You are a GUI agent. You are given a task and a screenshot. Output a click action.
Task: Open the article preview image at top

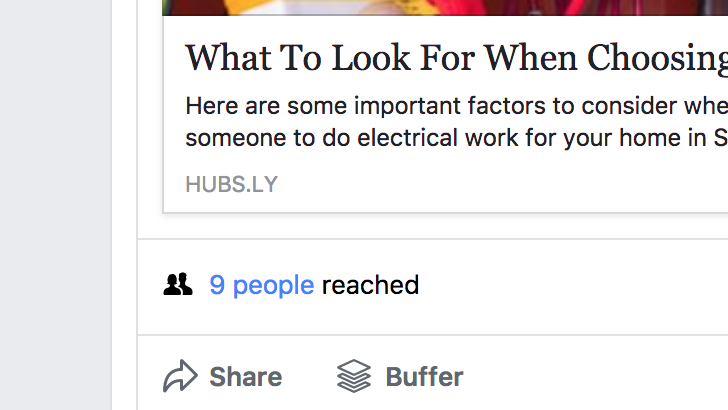(x=445, y=7)
